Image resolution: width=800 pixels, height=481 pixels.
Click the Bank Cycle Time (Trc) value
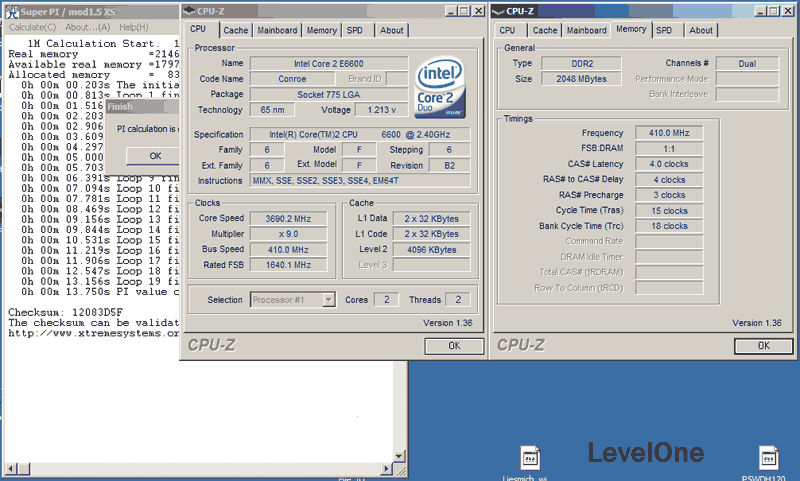point(669,226)
